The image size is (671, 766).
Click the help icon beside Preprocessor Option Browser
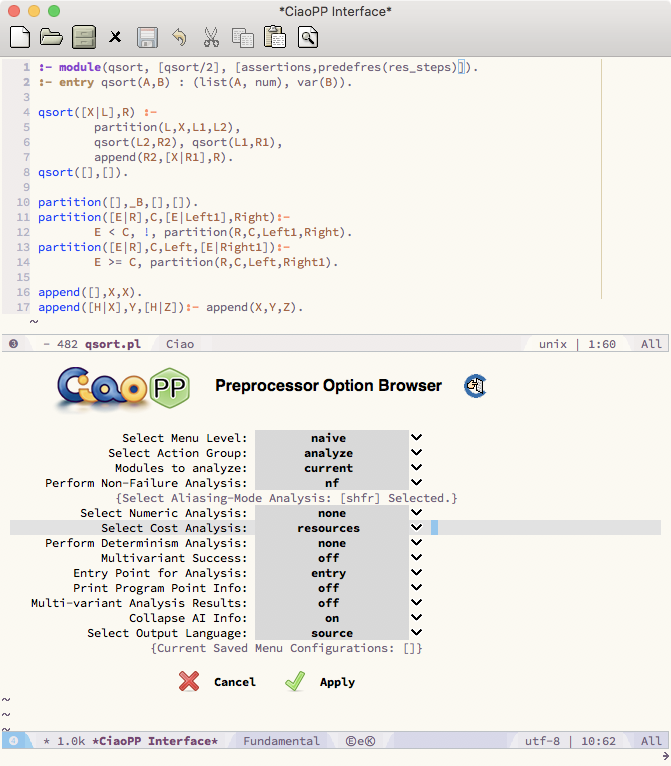475,386
